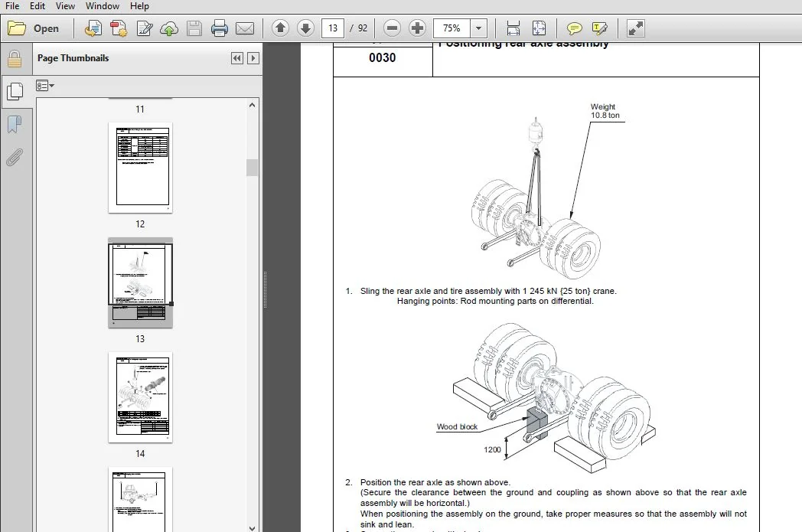The height and width of the screenshot is (532, 802).
Task: Click the edit document pencil icon
Action: click(144, 28)
